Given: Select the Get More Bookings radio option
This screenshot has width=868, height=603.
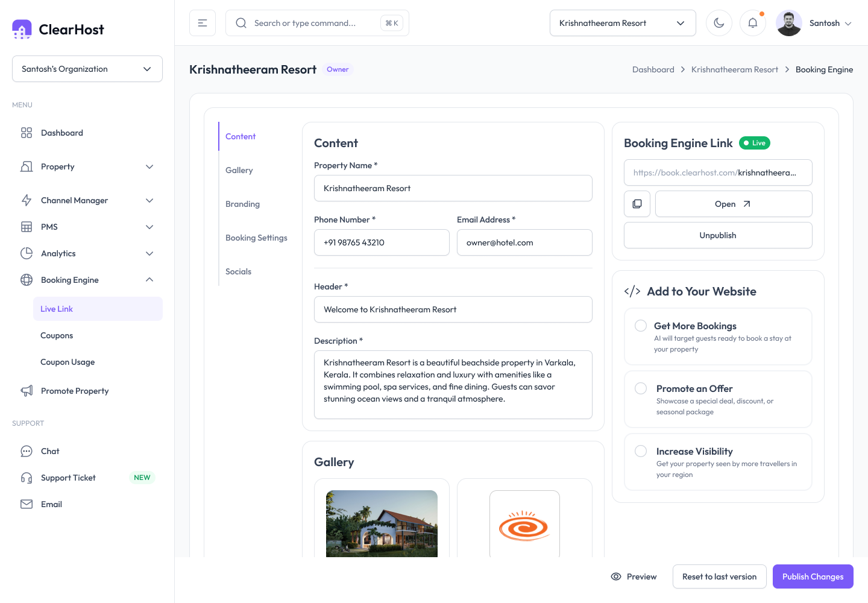Looking at the screenshot, I should point(641,326).
